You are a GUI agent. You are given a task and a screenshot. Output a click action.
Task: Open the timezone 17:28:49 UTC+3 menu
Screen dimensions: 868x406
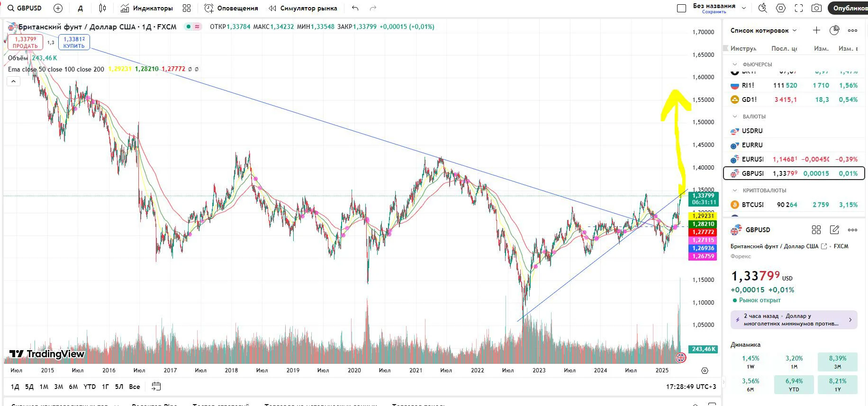click(691, 387)
